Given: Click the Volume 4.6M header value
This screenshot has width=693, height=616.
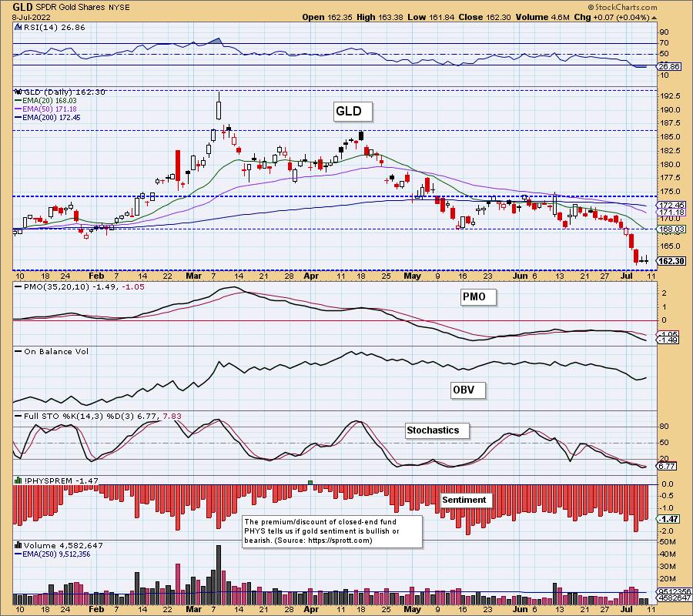Looking at the screenshot, I should coord(542,17).
